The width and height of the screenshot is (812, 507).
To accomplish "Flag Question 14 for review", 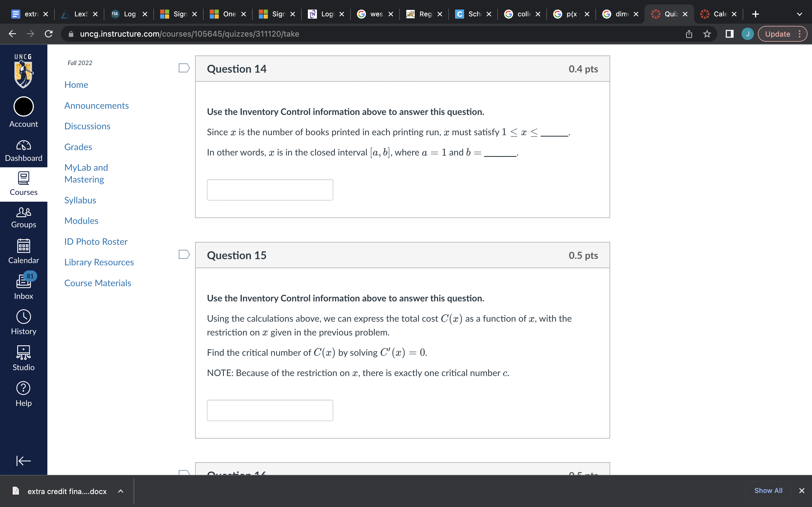I will [x=184, y=68].
